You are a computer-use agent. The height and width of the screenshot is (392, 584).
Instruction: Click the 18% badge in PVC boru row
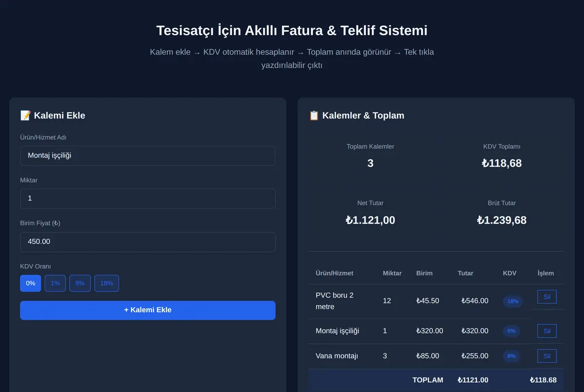(513, 302)
